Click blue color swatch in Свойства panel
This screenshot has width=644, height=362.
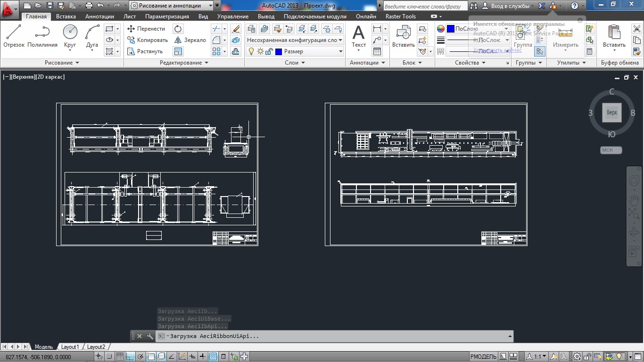pyautogui.click(x=450, y=29)
